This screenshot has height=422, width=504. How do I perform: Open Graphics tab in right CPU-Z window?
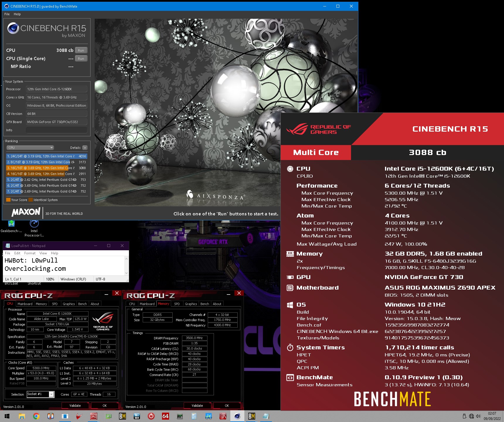point(191,304)
